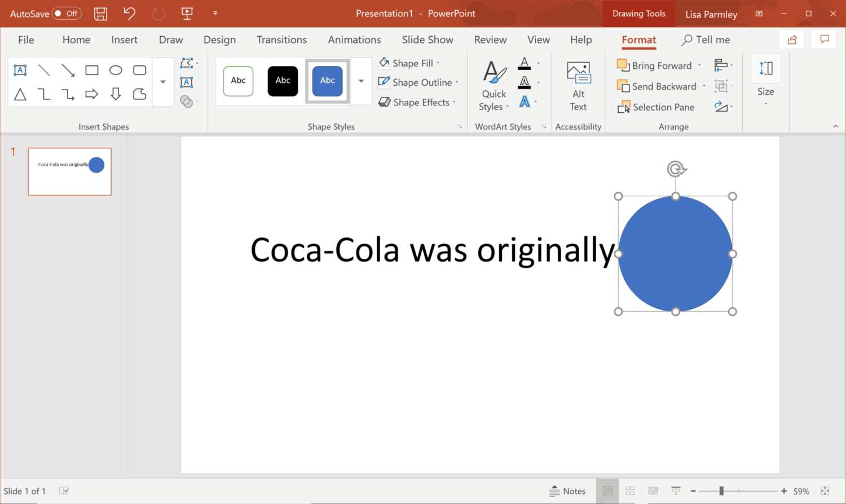Click Tell me search box

coord(706,39)
